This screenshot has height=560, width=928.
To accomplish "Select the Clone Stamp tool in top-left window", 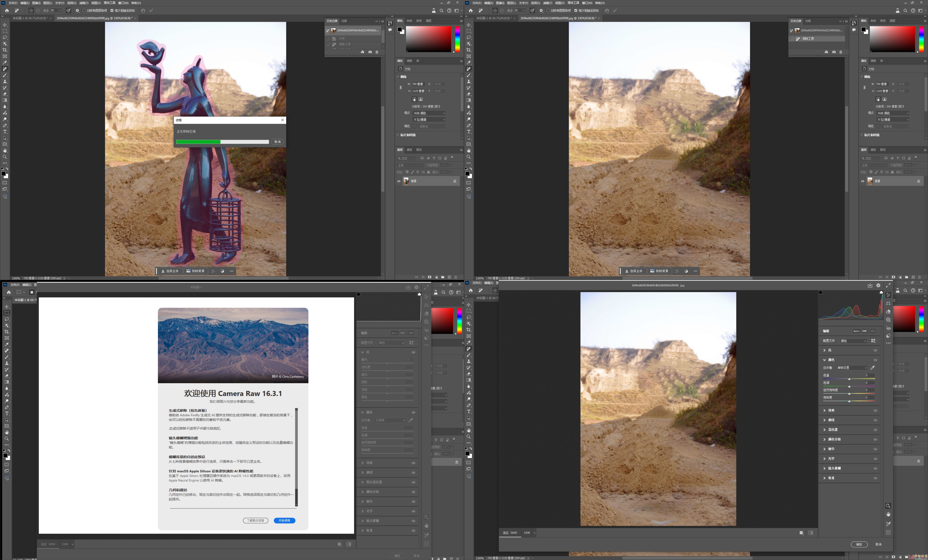I will click(5, 81).
